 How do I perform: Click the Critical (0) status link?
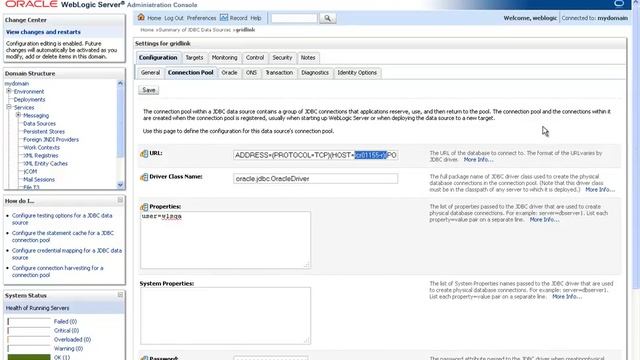pos(66,331)
